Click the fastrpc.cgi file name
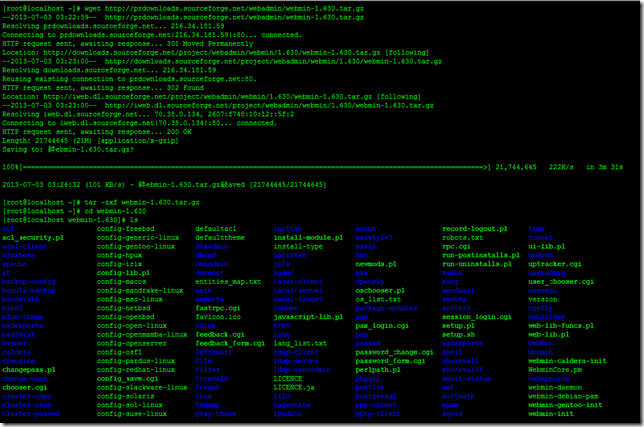644x427 pixels. (218, 308)
